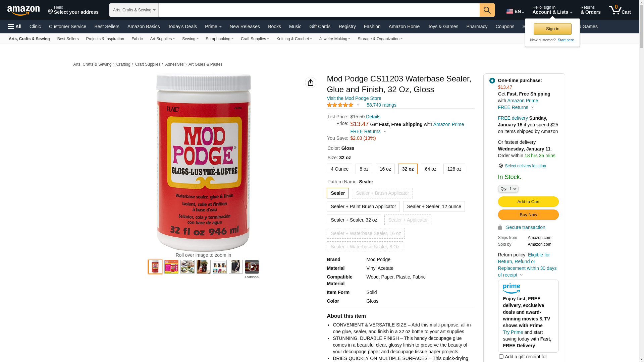Click the share icon beside product image
644x362 pixels.
coord(311,82)
